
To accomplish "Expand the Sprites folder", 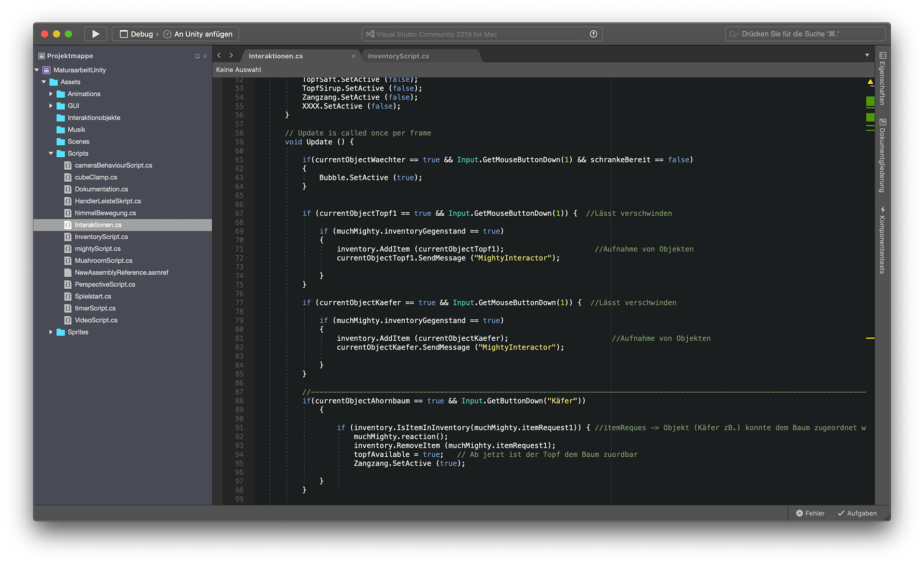I will coord(51,332).
